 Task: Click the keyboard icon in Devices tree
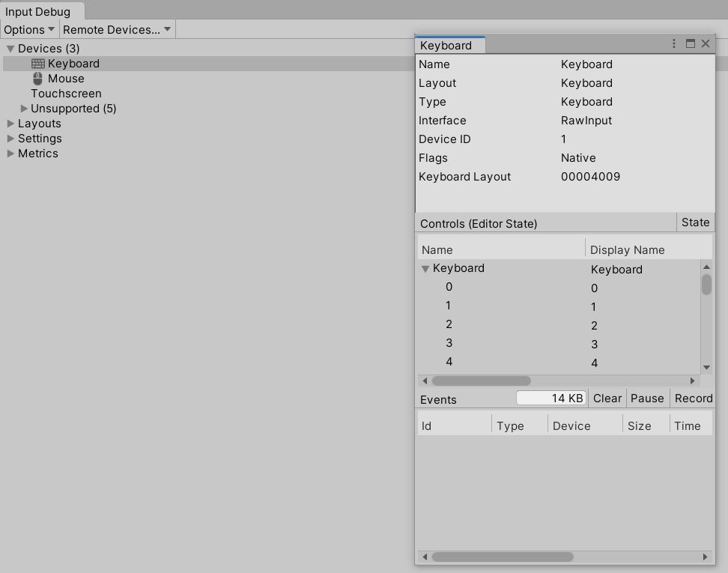coord(37,64)
